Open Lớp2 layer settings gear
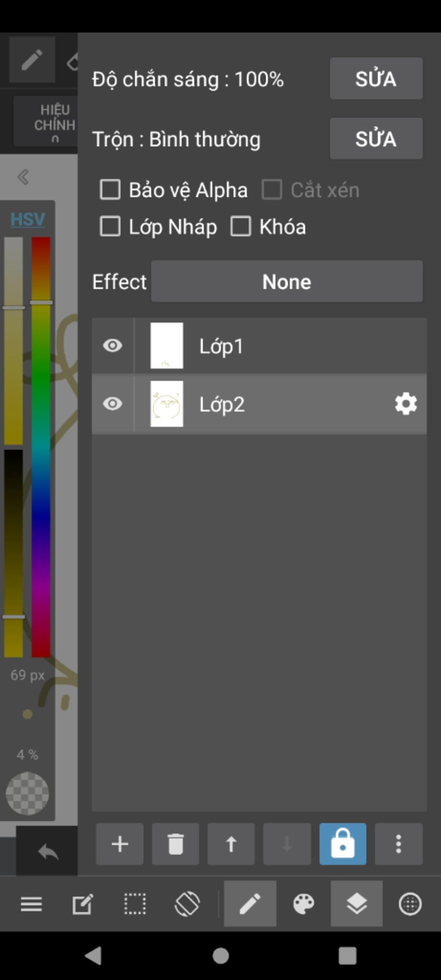The height and width of the screenshot is (980, 441). point(406,404)
